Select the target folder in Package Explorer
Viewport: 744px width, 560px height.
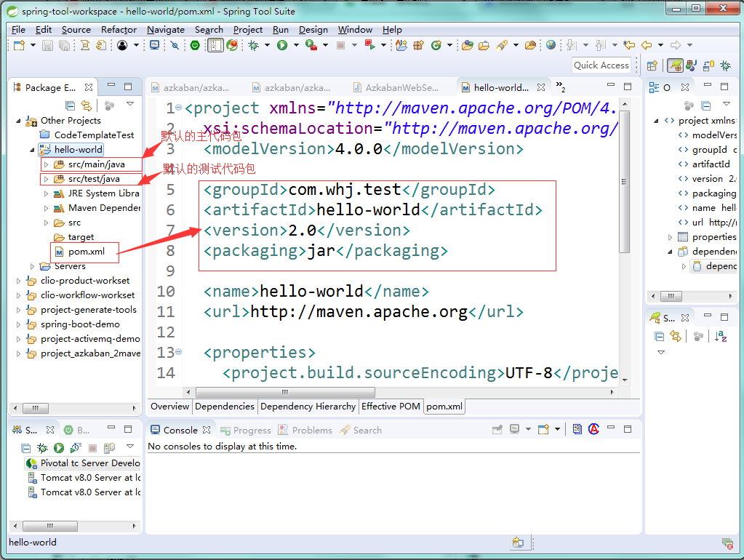click(81, 237)
